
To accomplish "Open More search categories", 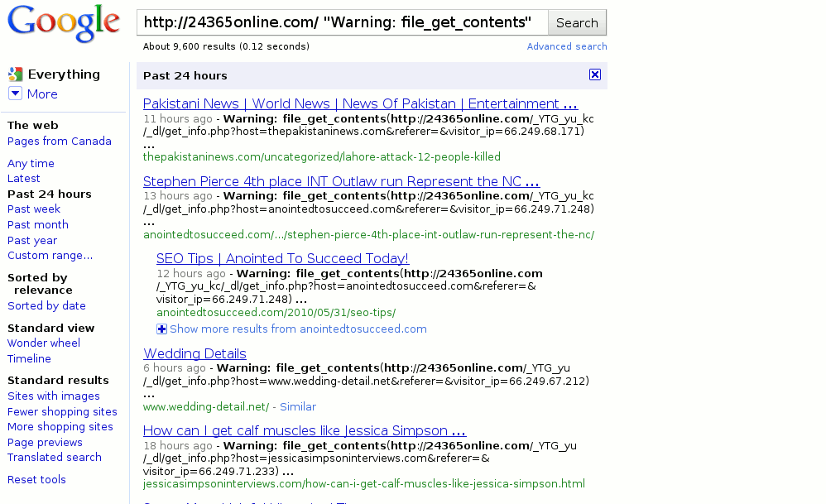I will tap(42, 94).
